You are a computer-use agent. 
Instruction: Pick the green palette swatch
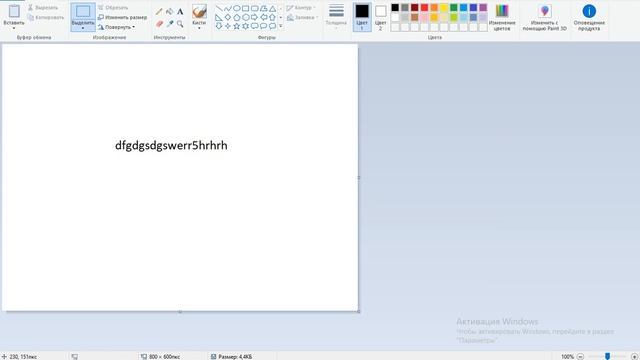tap(454, 8)
